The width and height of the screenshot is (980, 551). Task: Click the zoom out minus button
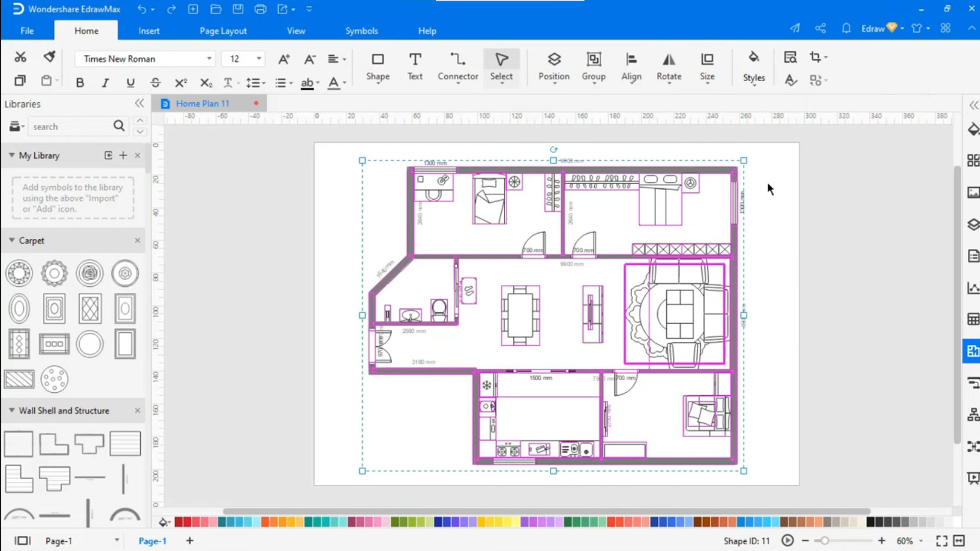point(805,541)
